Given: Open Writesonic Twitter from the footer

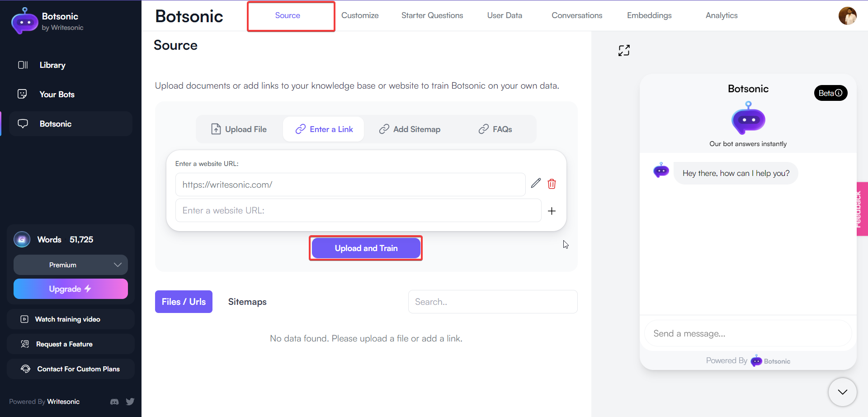Looking at the screenshot, I should (x=130, y=402).
